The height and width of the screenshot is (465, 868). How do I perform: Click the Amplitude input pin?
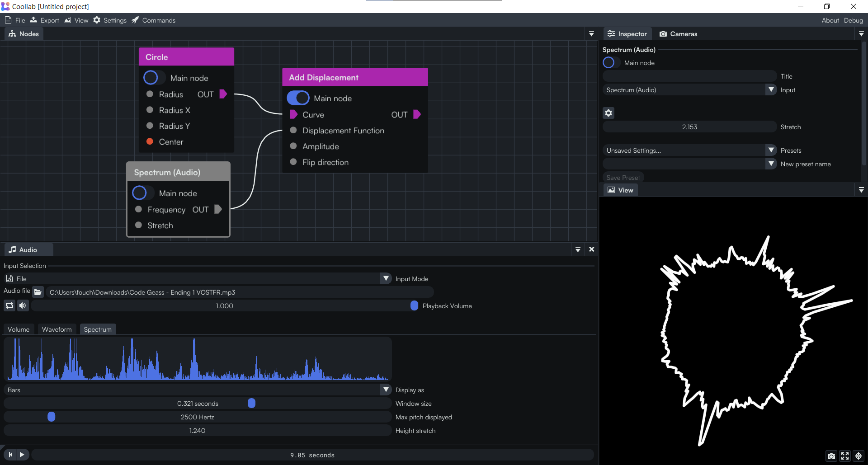[293, 146]
